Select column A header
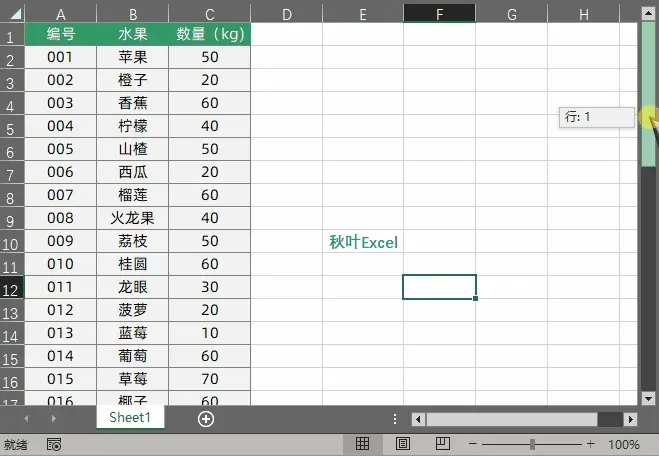This screenshot has width=659, height=456. [61, 15]
